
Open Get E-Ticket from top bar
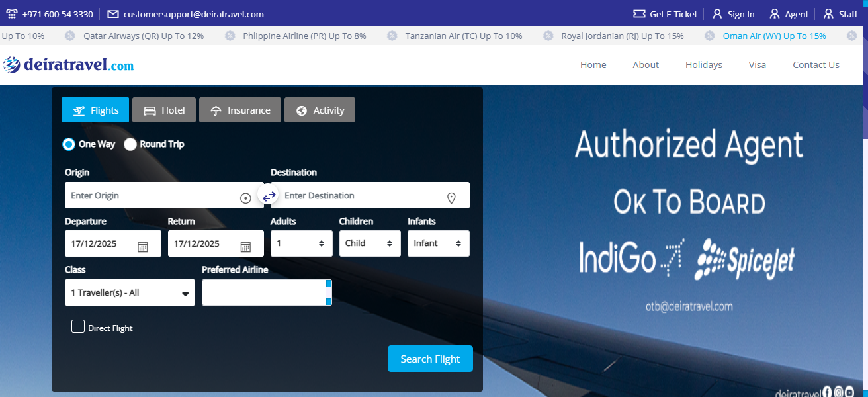click(x=665, y=14)
